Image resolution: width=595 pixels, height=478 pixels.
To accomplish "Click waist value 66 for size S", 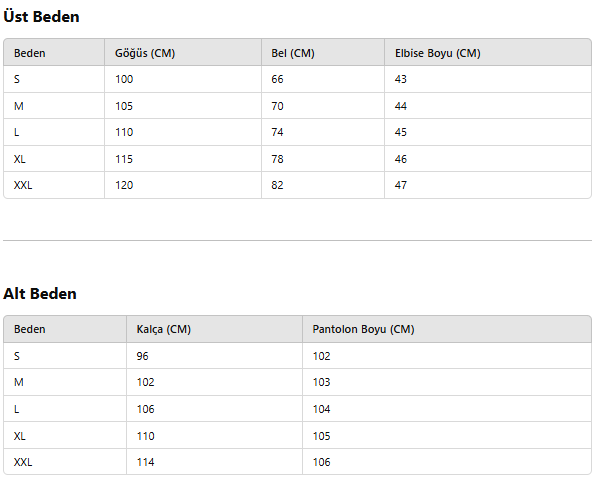I will click(277, 79).
